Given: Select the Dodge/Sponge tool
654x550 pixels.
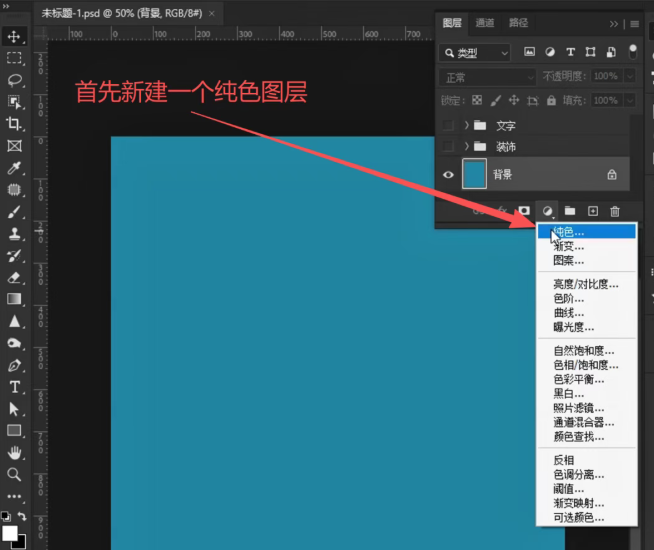Looking at the screenshot, I should pos(14,343).
